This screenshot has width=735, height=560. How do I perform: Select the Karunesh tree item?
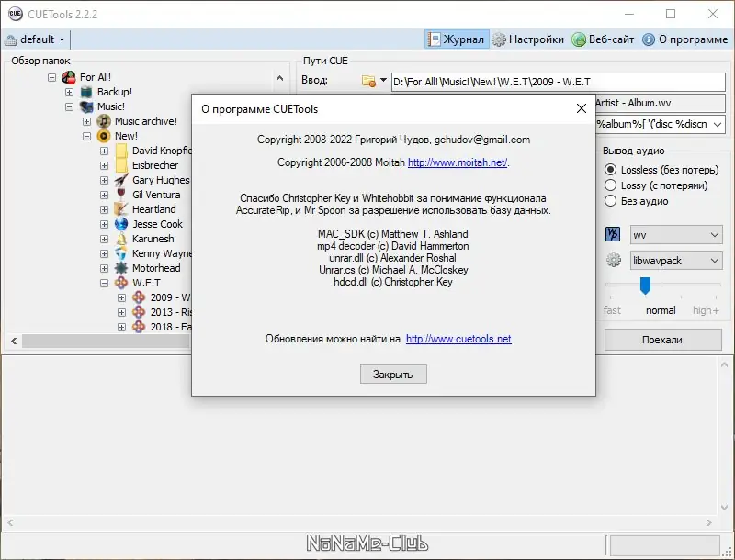(153, 239)
